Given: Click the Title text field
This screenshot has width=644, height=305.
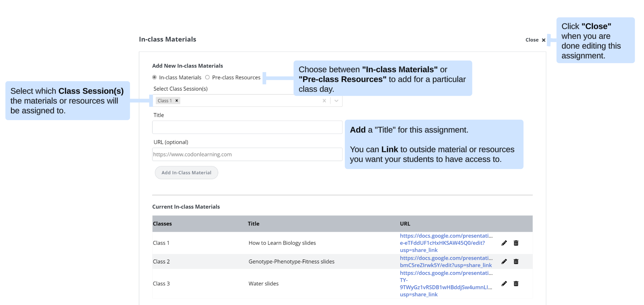Looking at the screenshot, I should 247,127.
